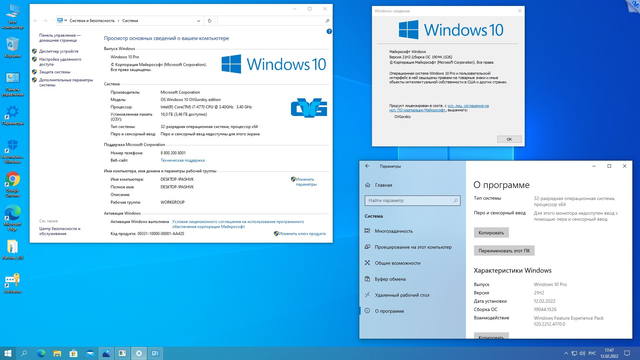Select Общие возможности in Settings sidebar
This screenshot has height=360, width=640.
(x=397, y=263)
